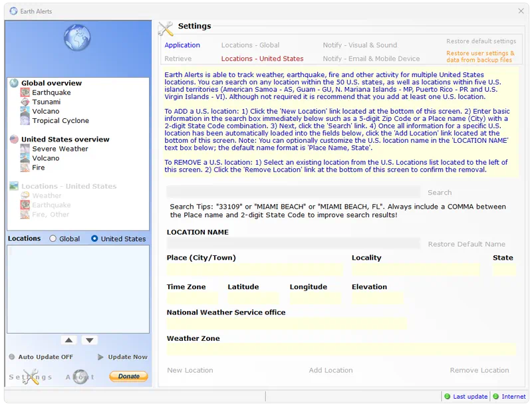Click Restore user settings & data from backup files

pyautogui.click(x=480, y=56)
